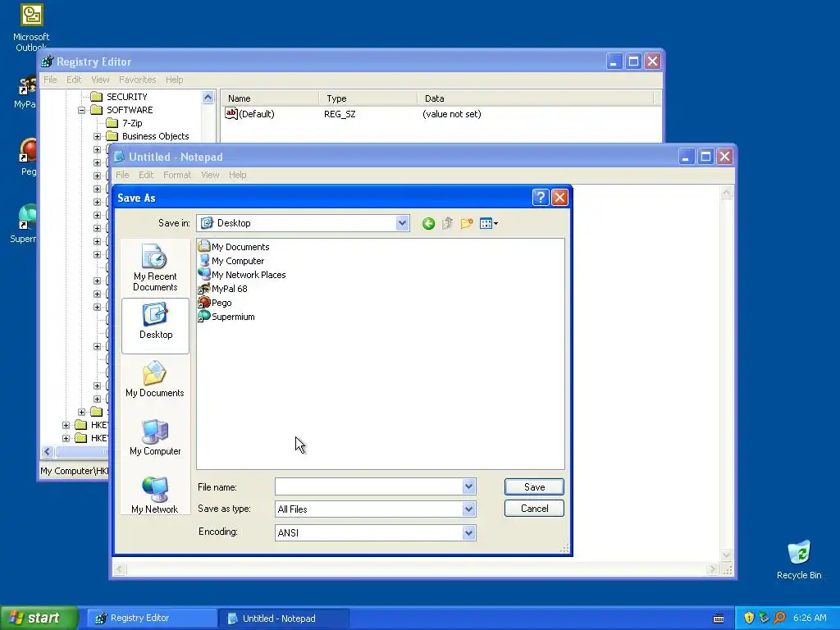Screen dimensions: 840x630
Task: Click the keyboard icon on the taskbar
Action: click(x=719, y=619)
